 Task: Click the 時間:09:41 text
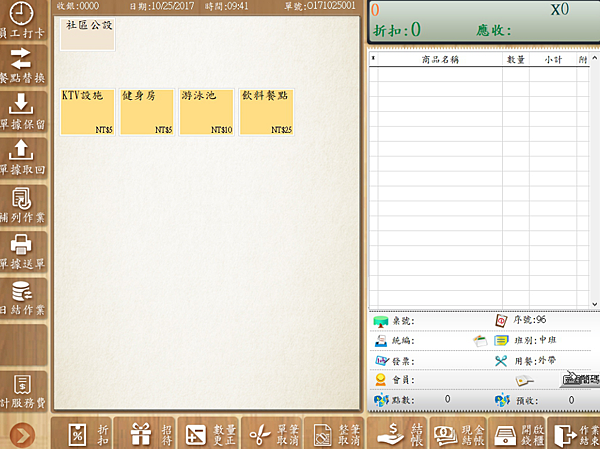tap(227, 6)
